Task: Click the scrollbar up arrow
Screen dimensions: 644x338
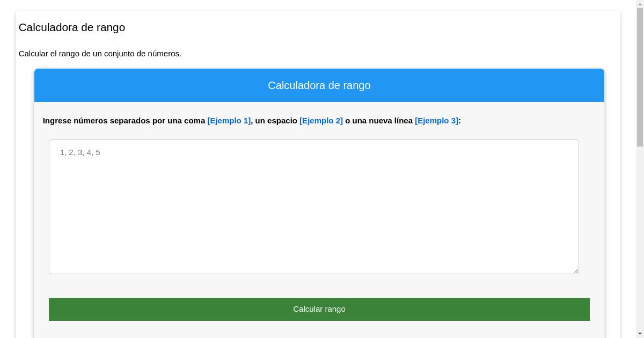Action: (x=640, y=4)
